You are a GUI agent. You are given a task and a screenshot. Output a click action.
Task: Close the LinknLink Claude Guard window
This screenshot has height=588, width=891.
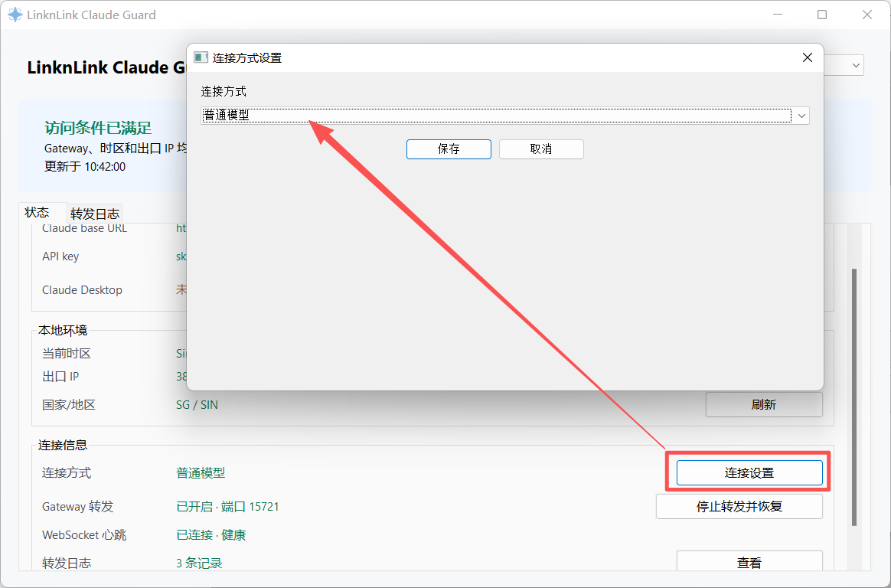point(867,15)
